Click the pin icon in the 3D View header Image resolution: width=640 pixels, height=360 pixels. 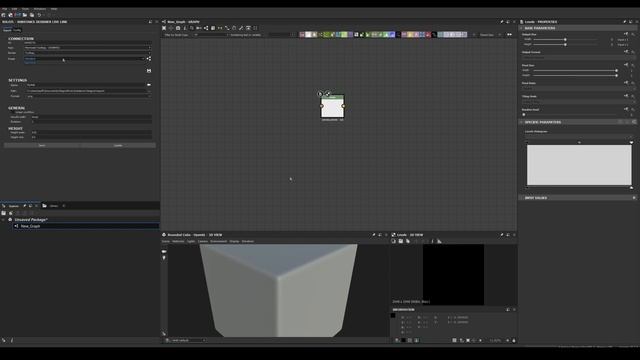(373, 235)
